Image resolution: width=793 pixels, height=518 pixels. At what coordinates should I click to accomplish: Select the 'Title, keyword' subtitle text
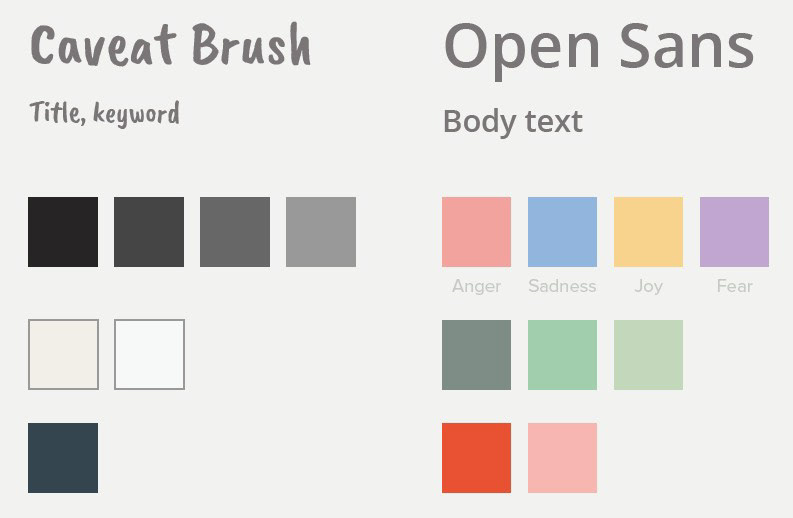pos(105,113)
